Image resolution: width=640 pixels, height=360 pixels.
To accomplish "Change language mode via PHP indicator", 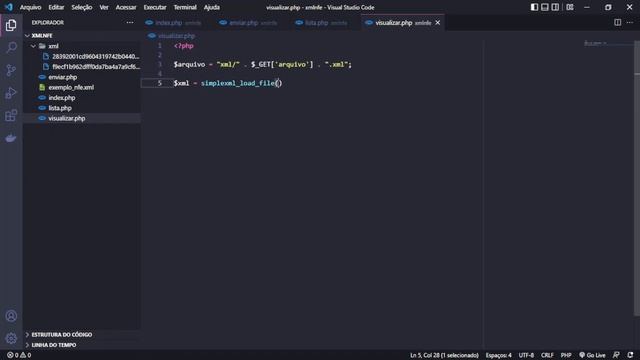I will point(566,355).
